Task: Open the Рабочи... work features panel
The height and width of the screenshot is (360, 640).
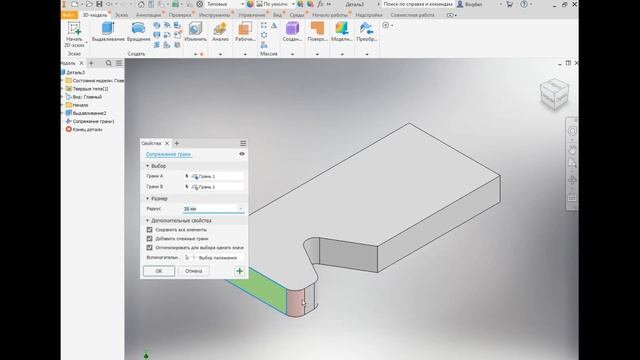Action: coord(245,32)
